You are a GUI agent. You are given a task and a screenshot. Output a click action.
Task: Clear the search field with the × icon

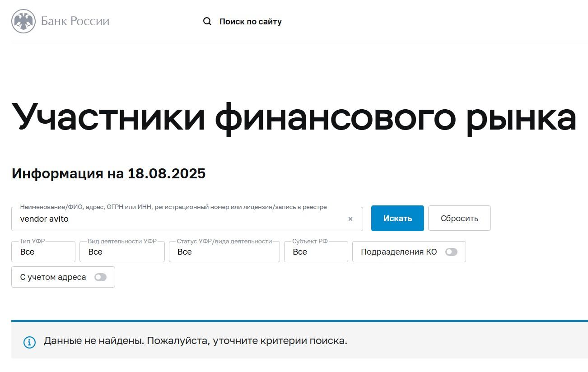pos(350,219)
